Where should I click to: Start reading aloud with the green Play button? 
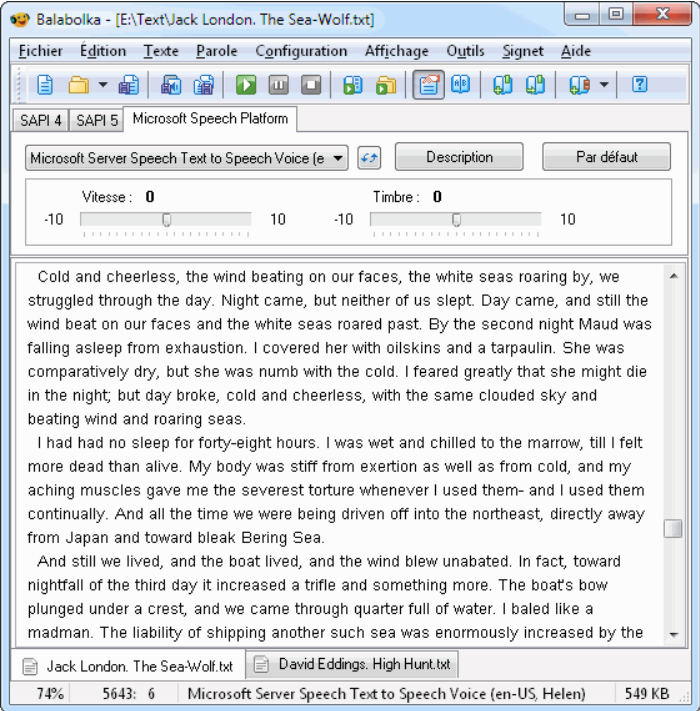tap(246, 86)
